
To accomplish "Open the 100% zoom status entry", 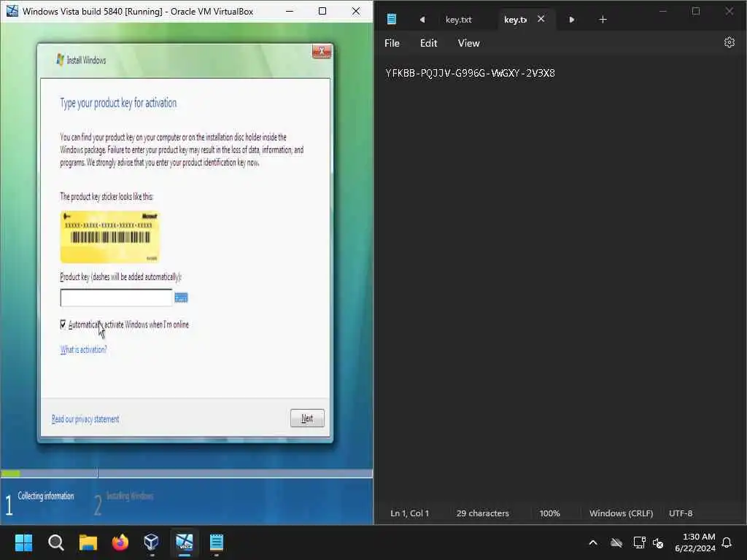I will (550, 513).
